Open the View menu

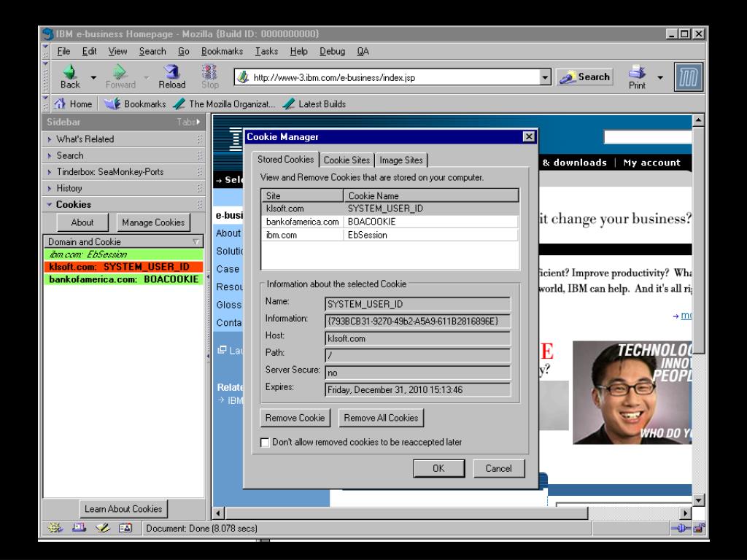pyautogui.click(x=117, y=52)
